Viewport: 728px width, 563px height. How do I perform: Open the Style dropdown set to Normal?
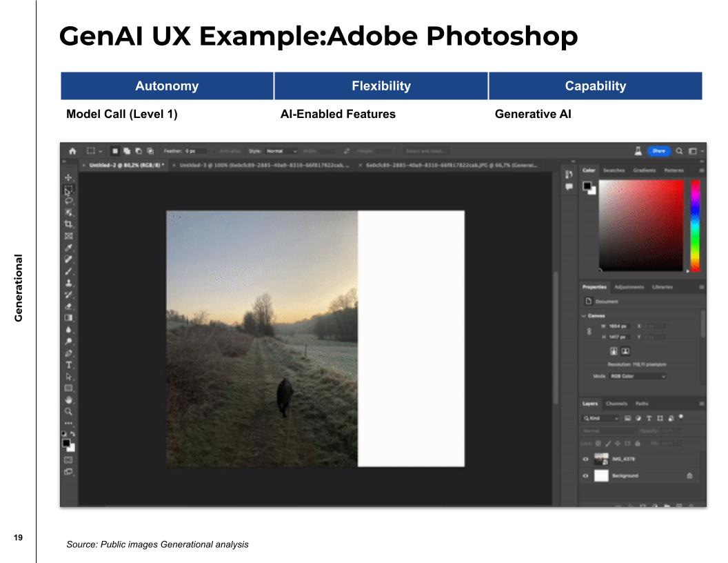(x=281, y=151)
